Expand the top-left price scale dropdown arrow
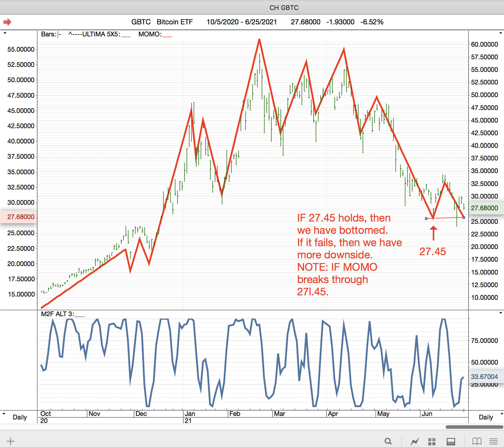 pyautogui.click(x=5, y=33)
